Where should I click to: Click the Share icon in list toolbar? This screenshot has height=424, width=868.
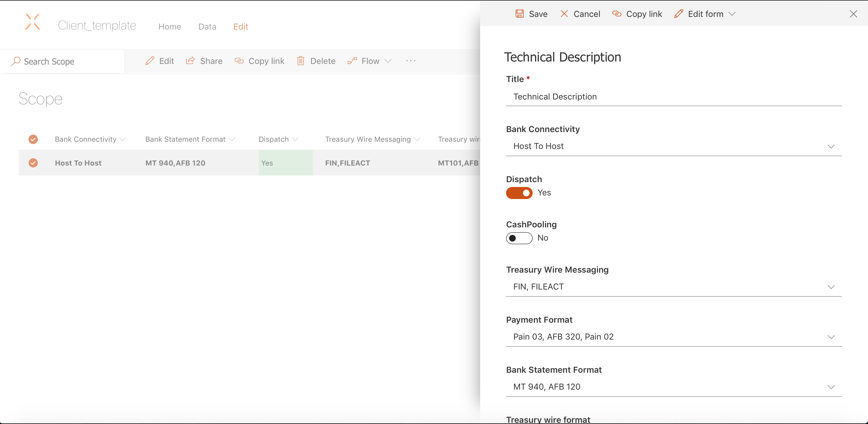[x=190, y=61]
